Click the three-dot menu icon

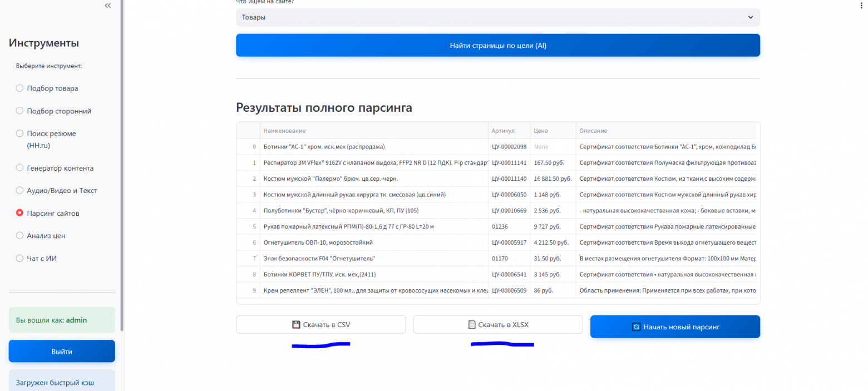point(861,3)
